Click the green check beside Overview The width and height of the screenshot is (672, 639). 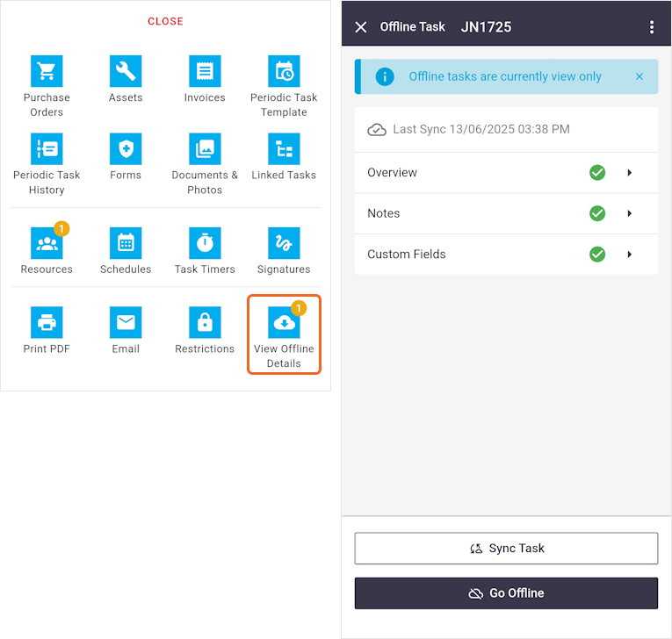[597, 173]
